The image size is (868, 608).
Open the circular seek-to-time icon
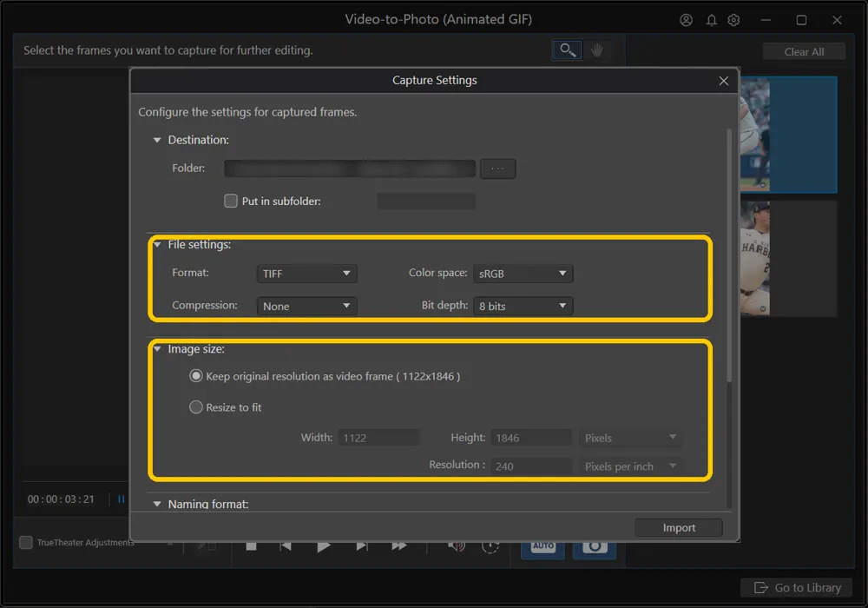click(490, 547)
